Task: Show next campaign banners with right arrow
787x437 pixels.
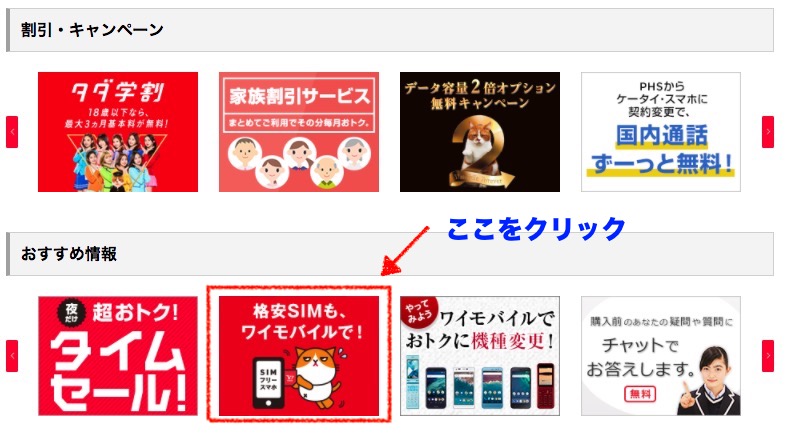Action: [x=767, y=132]
